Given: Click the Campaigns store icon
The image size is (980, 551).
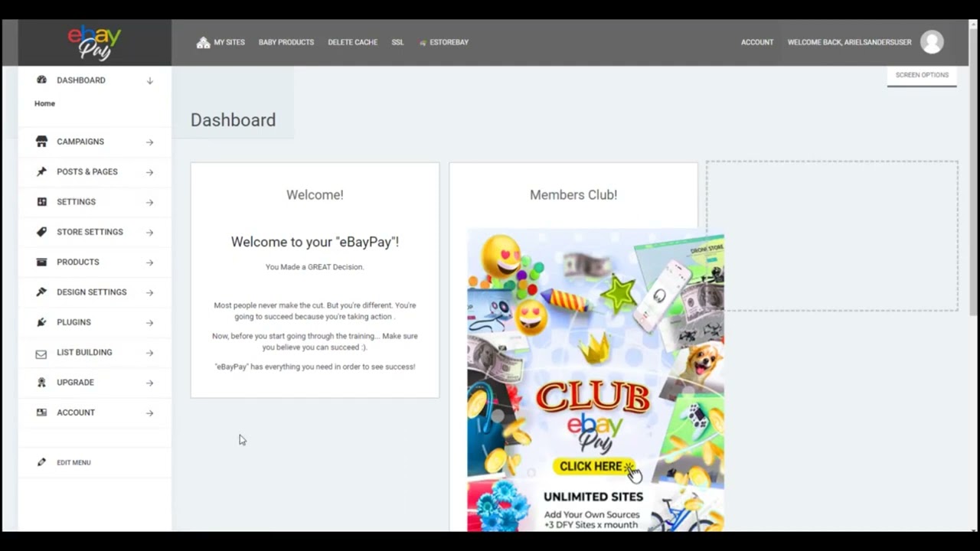Looking at the screenshot, I should pos(41,142).
